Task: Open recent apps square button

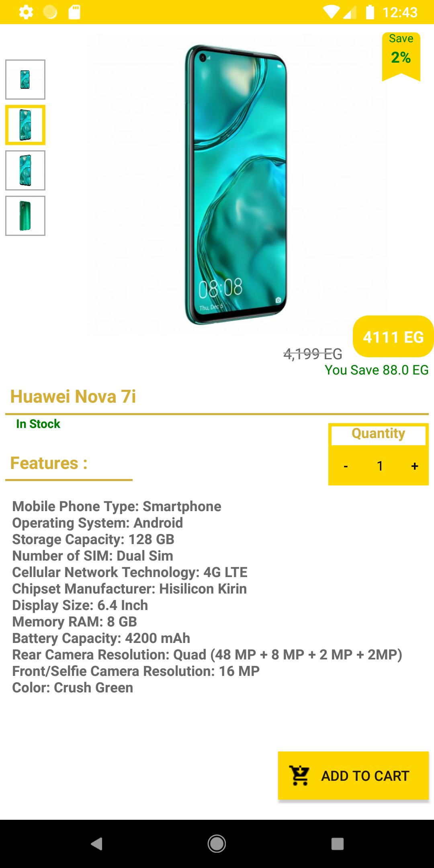Action: point(338,843)
